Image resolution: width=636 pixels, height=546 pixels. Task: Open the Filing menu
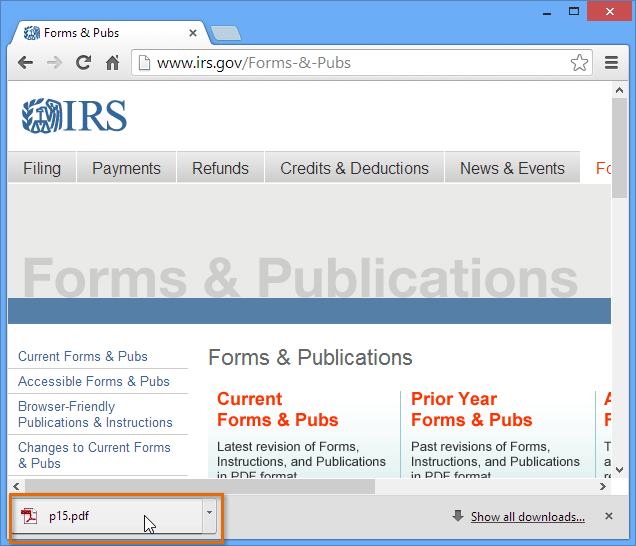pyautogui.click(x=42, y=168)
